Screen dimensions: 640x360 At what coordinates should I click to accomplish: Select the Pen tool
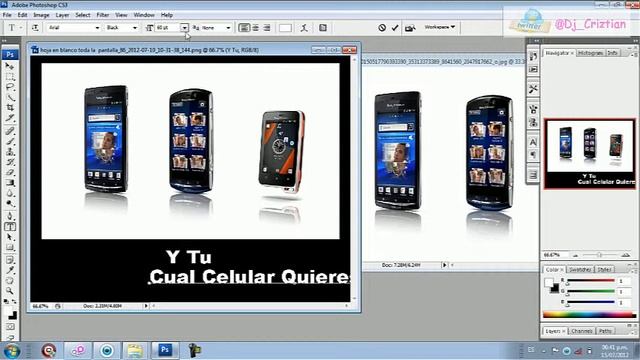coord(10,216)
